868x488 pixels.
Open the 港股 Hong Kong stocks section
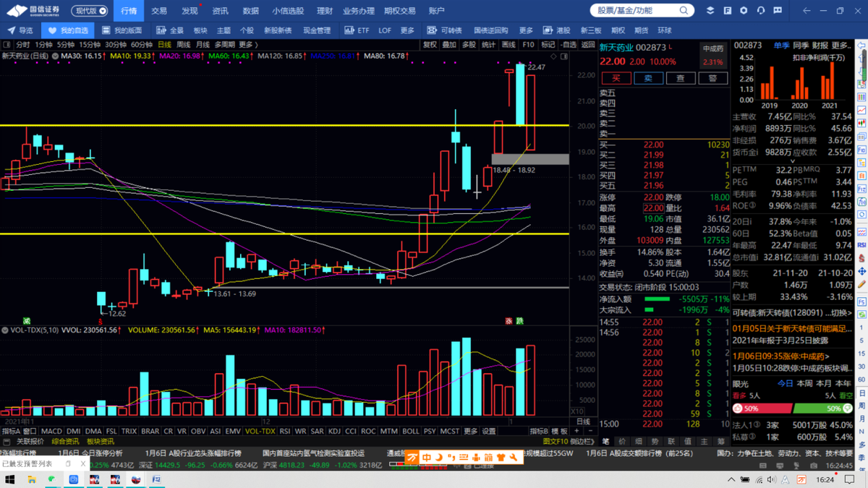tap(558, 30)
